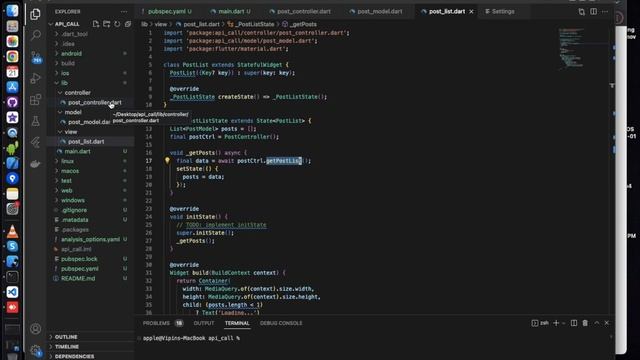Image resolution: width=640 pixels, height=360 pixels.
Task: Open the Accounts menu icon
Action: pos(36,329)
